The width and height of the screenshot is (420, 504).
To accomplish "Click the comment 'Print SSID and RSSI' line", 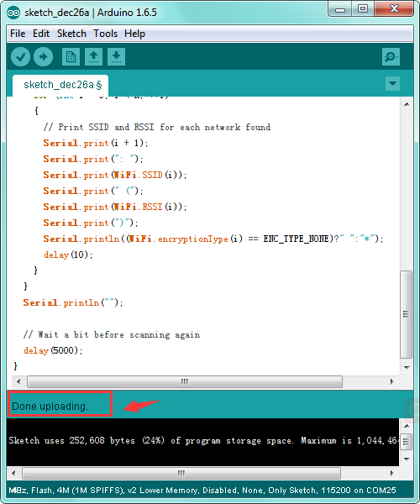I will pyautogui.click(x=157, y=127).
